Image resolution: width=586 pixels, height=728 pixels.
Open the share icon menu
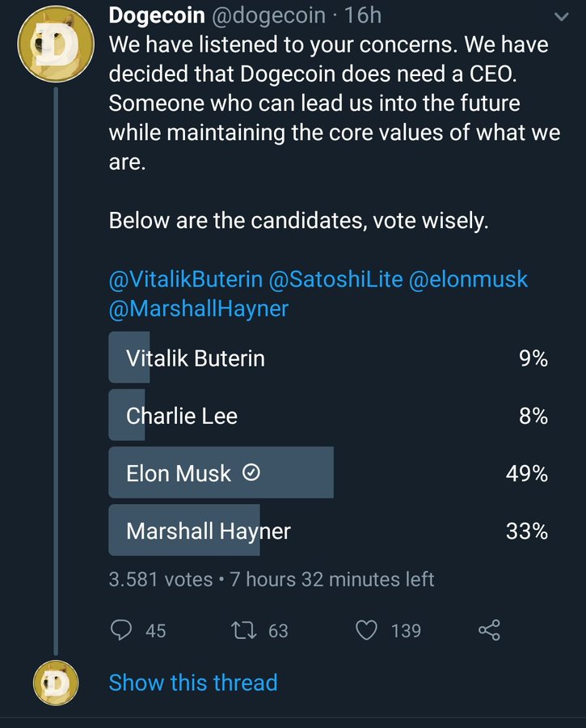pyautogui.click(x=489, y=630)
